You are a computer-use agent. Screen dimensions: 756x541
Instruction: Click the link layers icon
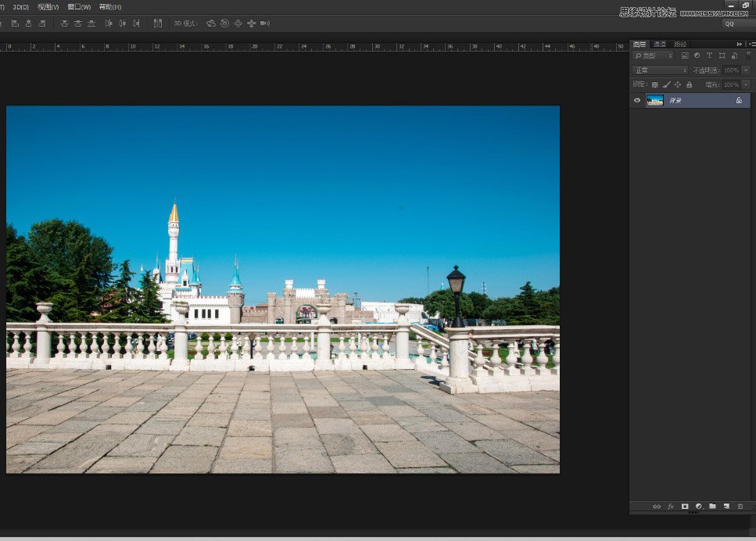pos(657,507)
